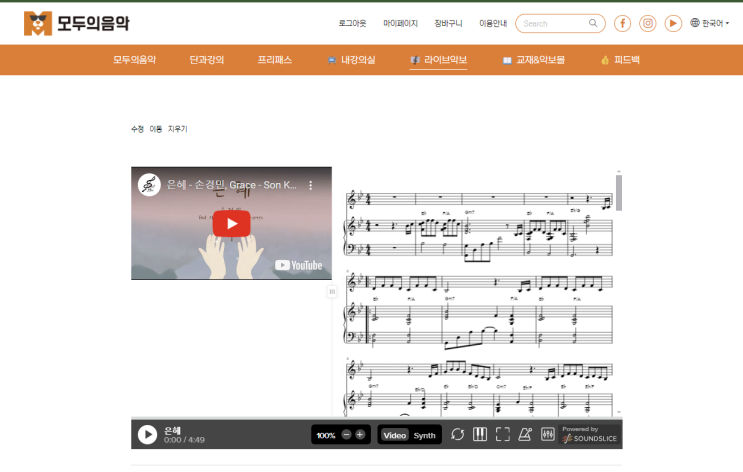Click the 이동 move link
This screenshot has width=743, height=472.
(155, 129)
